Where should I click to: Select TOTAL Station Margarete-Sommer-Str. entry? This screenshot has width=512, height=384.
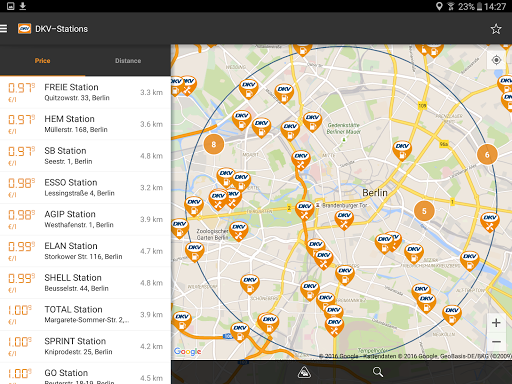(85, 315)
